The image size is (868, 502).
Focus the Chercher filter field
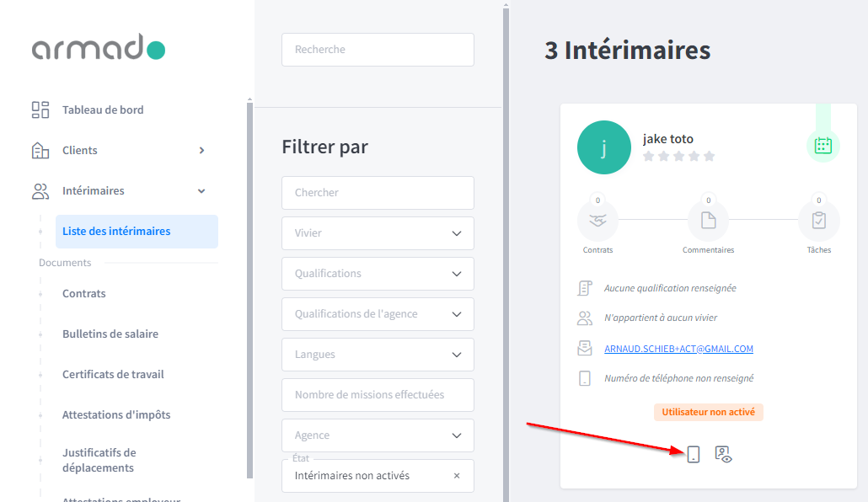pos(378,193)
